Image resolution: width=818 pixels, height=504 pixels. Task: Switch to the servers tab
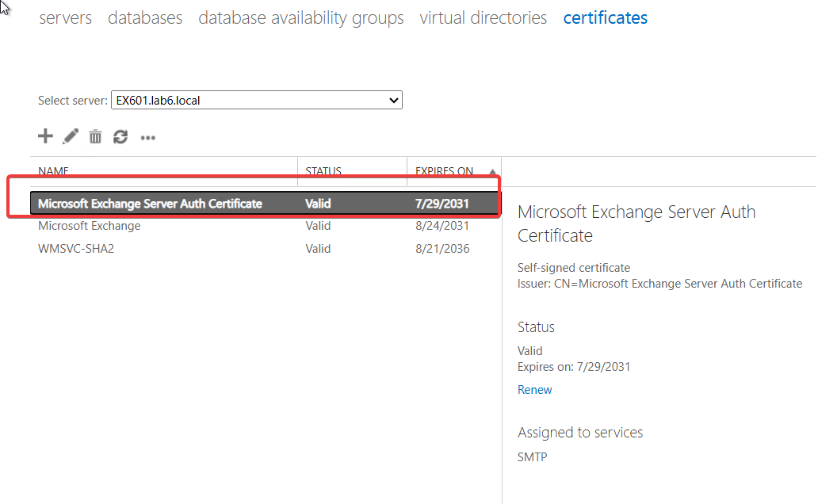click(x=65, y=17)
